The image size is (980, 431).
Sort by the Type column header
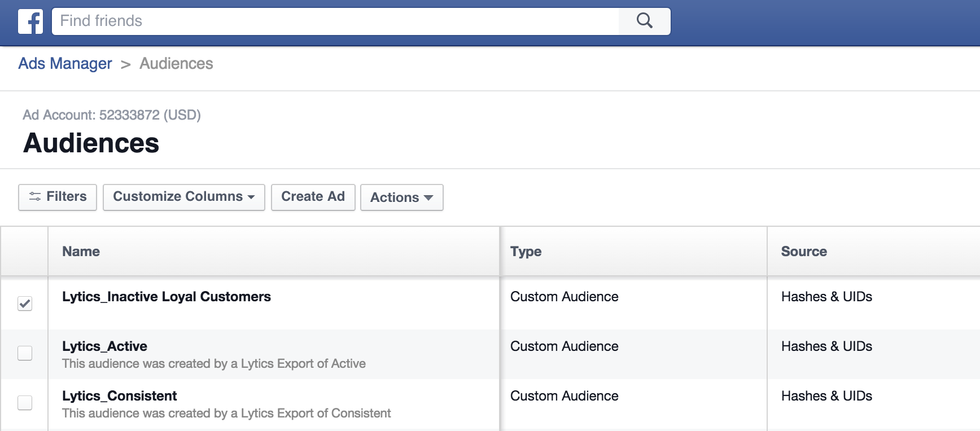526,252
